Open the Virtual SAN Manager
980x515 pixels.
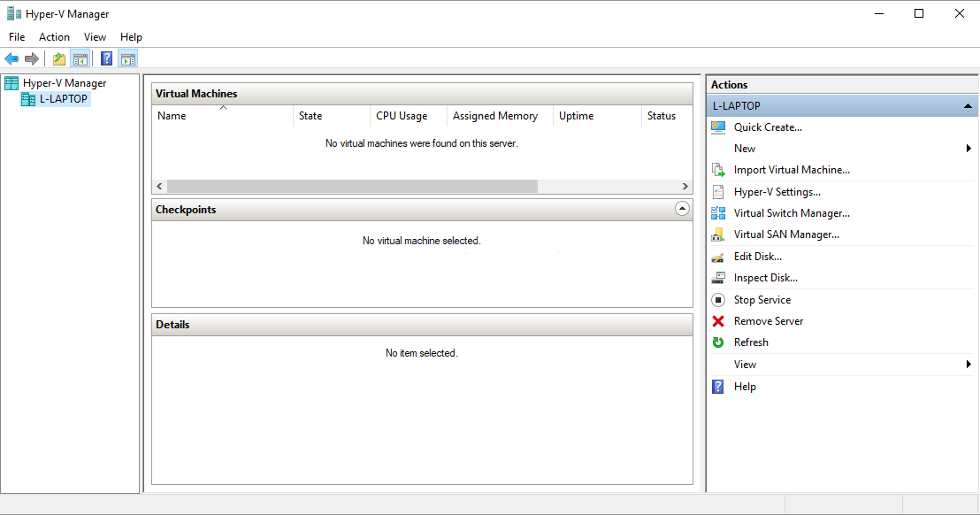pyautogui.click(x=786, y=234)
